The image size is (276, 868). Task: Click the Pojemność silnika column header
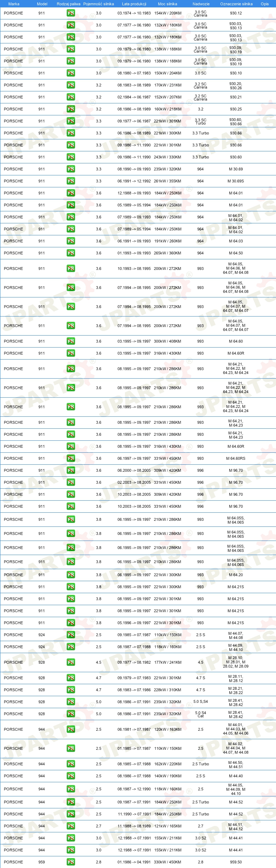98,4
